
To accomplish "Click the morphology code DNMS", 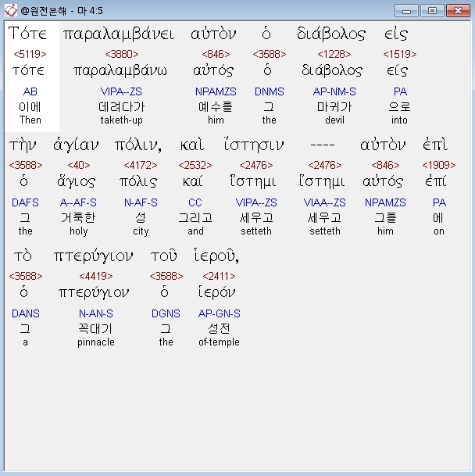I will 270,91.
